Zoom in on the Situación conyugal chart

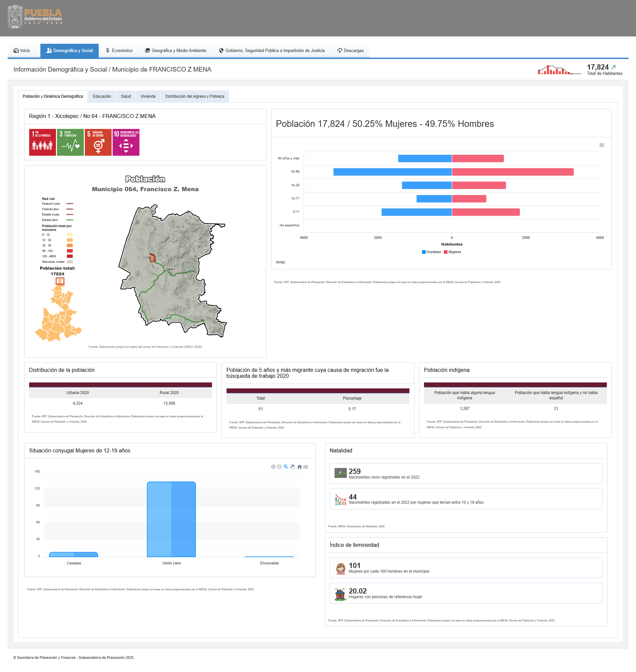pos(273,467)
